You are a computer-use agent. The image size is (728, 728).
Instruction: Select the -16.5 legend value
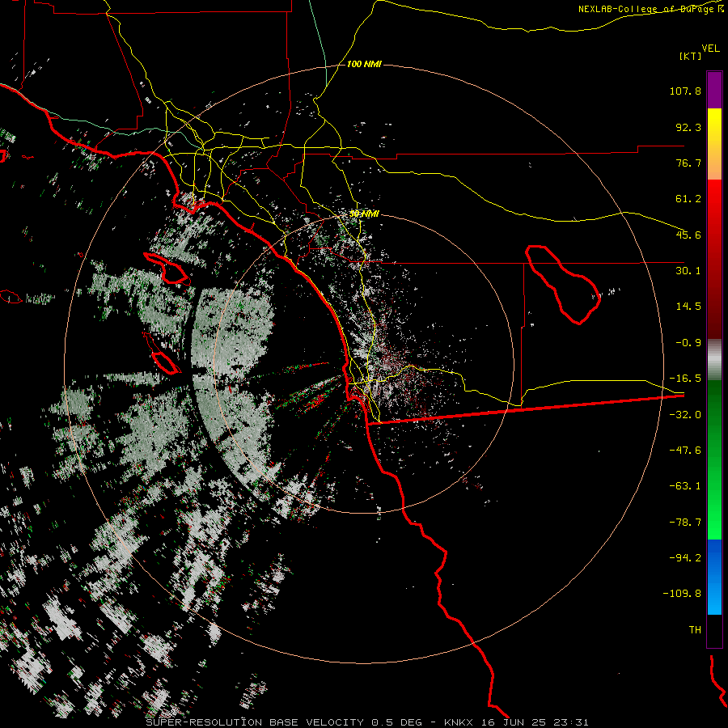point(685,379)
